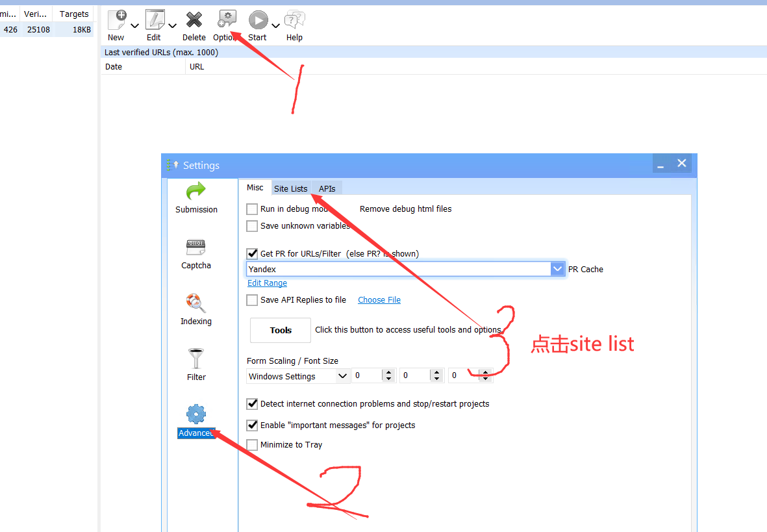767x532 pixels.
Task: Open the Captcha settings section
Action: click(x=196, y=253)
